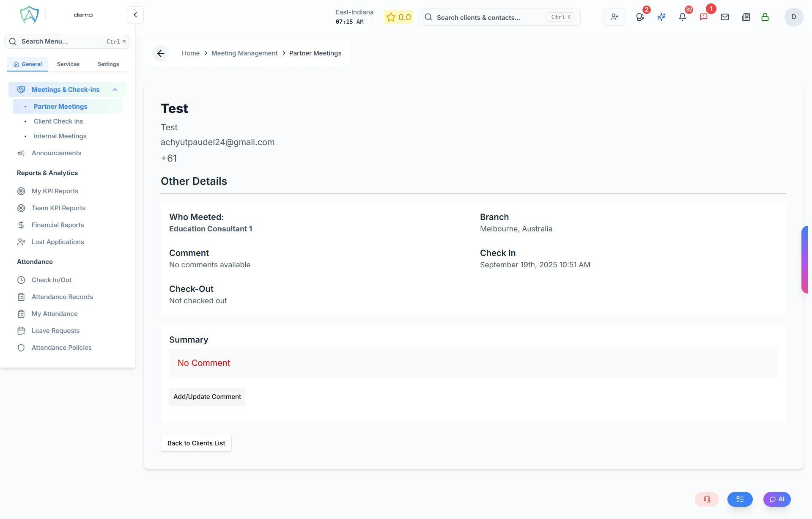Click the add user icon in the top bar
Viewport: 812px width, 519px height.
pos(614,17)
